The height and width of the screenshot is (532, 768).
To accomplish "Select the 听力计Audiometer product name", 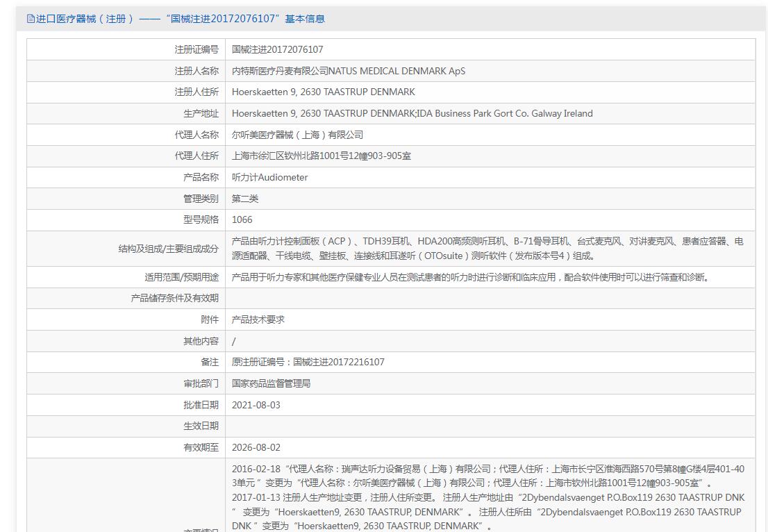I will click(x=270, y=177).
